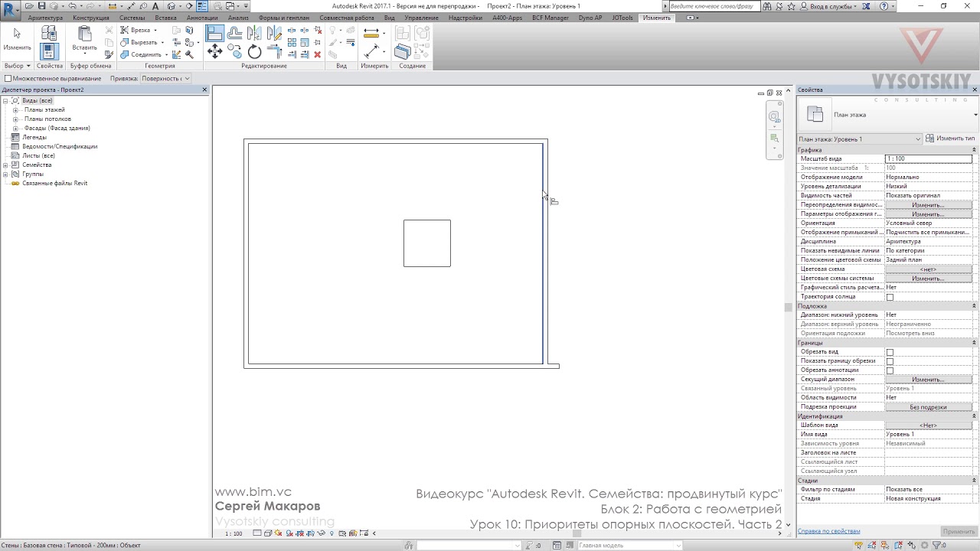Choose the Move tool

(x=215, y=52)
